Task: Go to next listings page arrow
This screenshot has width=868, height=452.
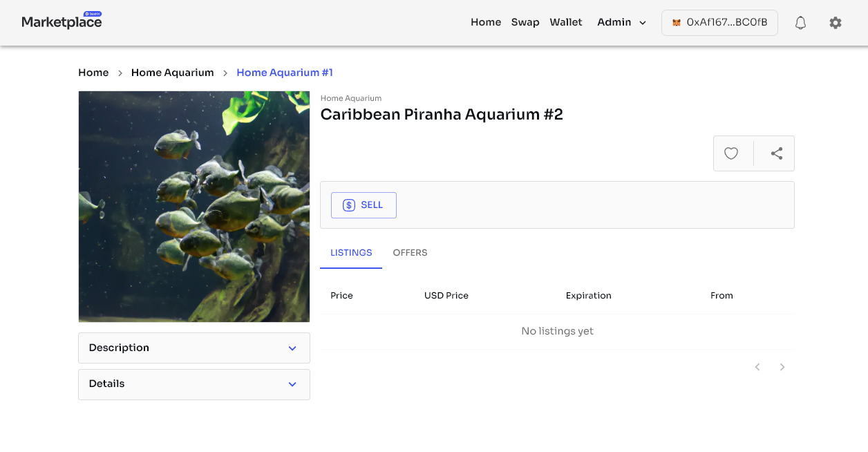Action: (x=782, y=367)
